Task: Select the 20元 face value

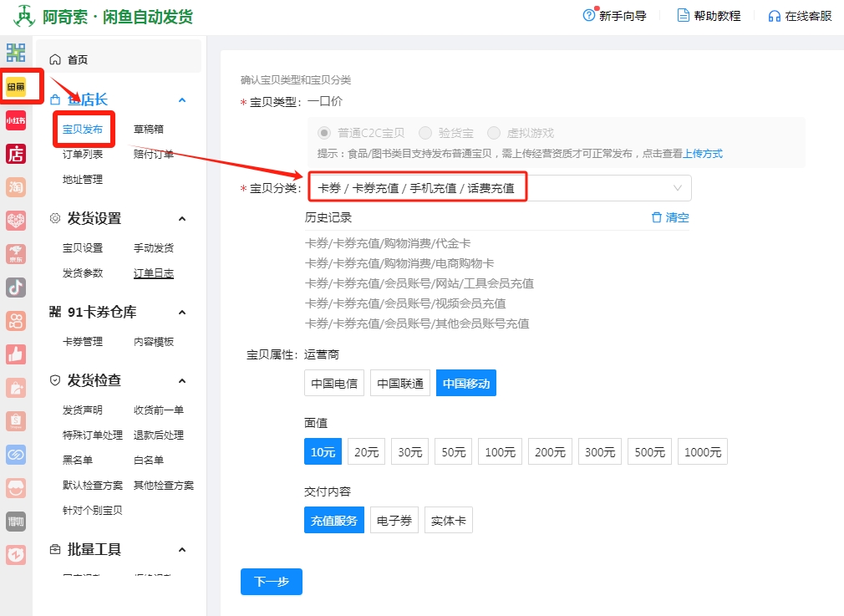Action: [367, 452]
